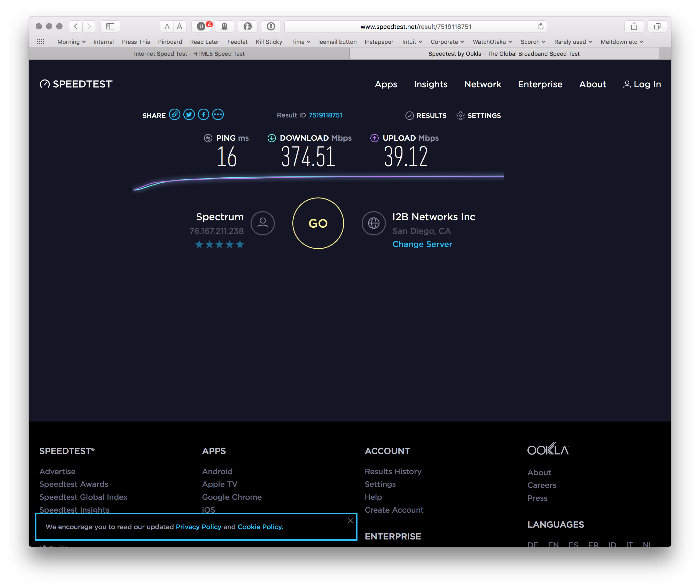
Task: Click the globe icon beside I2B Networks Inc
Action: (x=374, y=224)
